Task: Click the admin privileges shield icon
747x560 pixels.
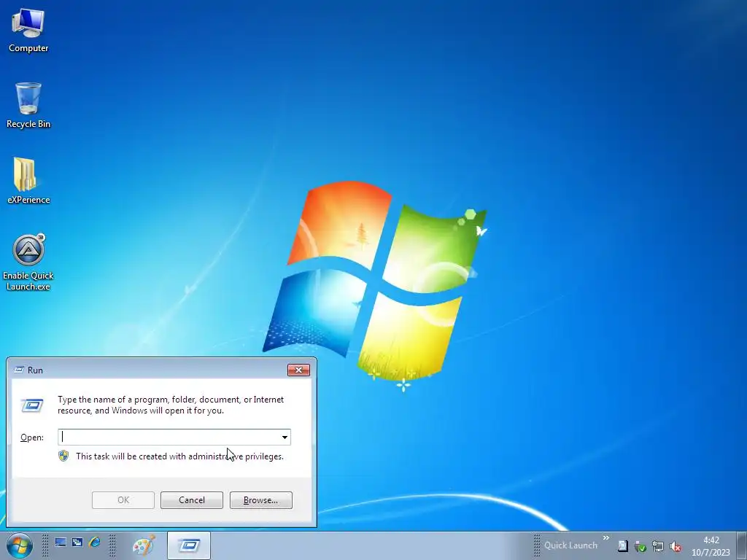Action: pyautogui.click(x=63, y=456)
